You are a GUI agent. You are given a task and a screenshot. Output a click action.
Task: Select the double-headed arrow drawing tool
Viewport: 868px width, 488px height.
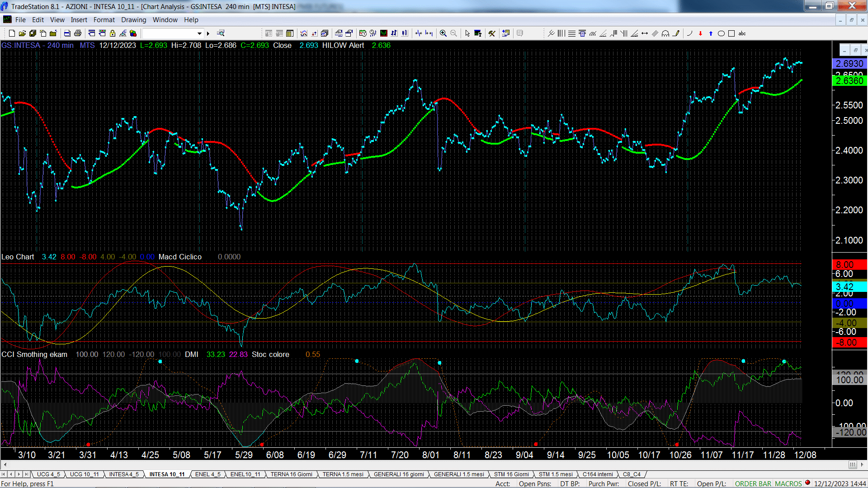(x=645, y=33)
